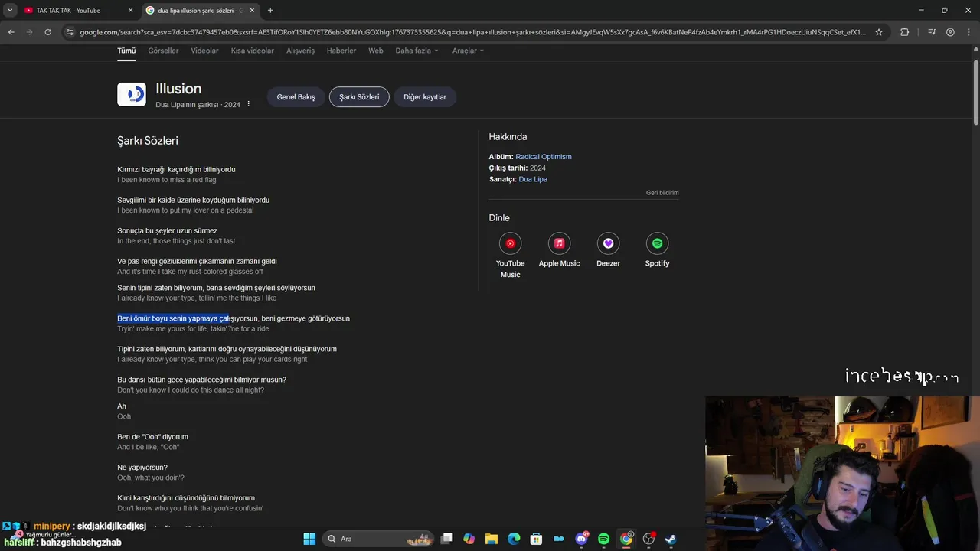
Task: Open three-dot options next to 2024
Action: (x=248, y=104)
